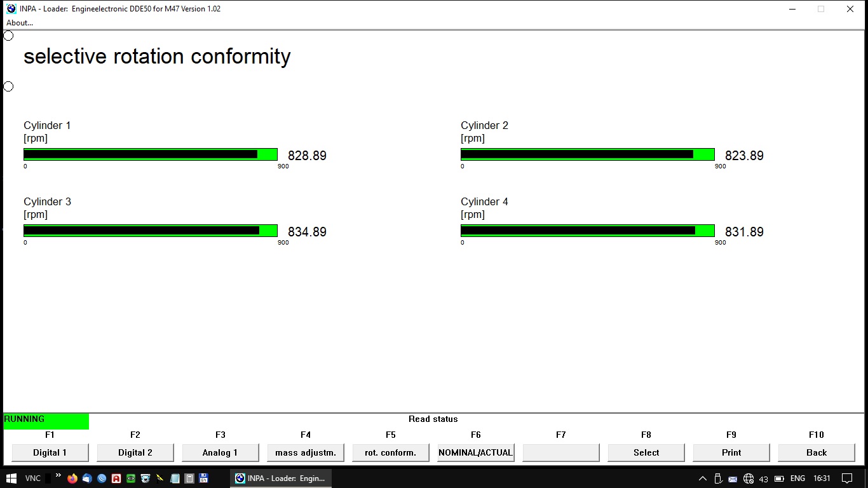Click the Digital 1 button

click(50, 452)
